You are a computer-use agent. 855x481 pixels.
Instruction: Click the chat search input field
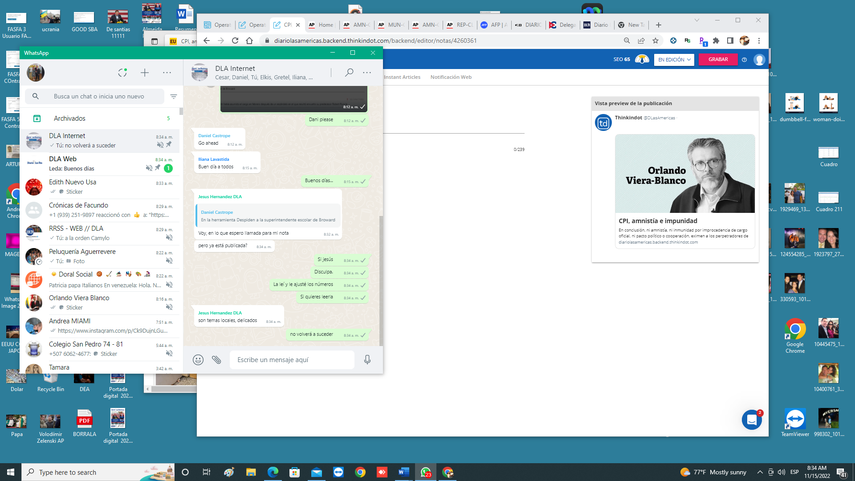click(x=98, y=97)
